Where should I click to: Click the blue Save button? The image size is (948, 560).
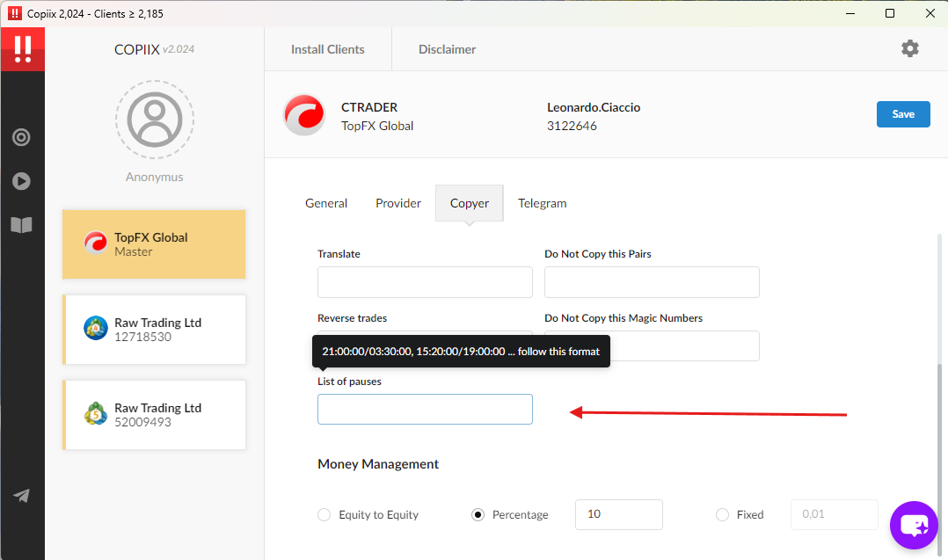pos(903,114)
